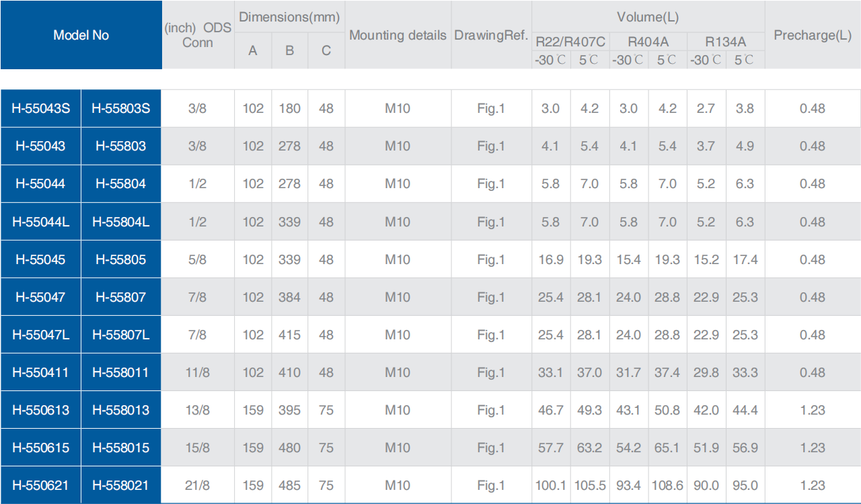Screen dimensions: 861x504
Task: Select the DrawingRef. column header
Action: pos(491,35)
